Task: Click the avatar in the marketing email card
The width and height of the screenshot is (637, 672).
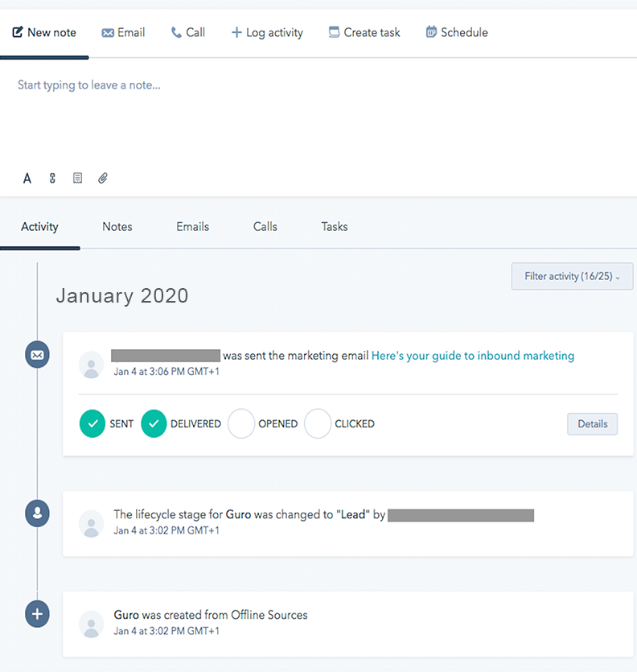Action: coord(92,364)
